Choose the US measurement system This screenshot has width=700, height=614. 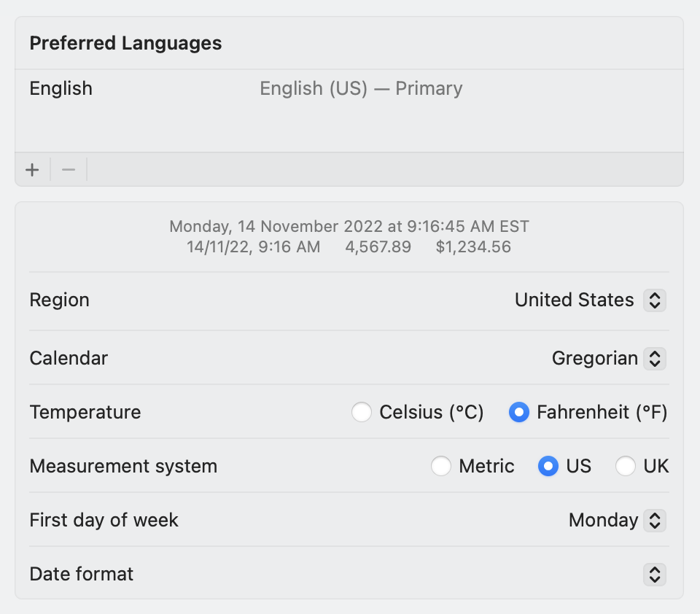pyautogui.click(x=548, y=467)
